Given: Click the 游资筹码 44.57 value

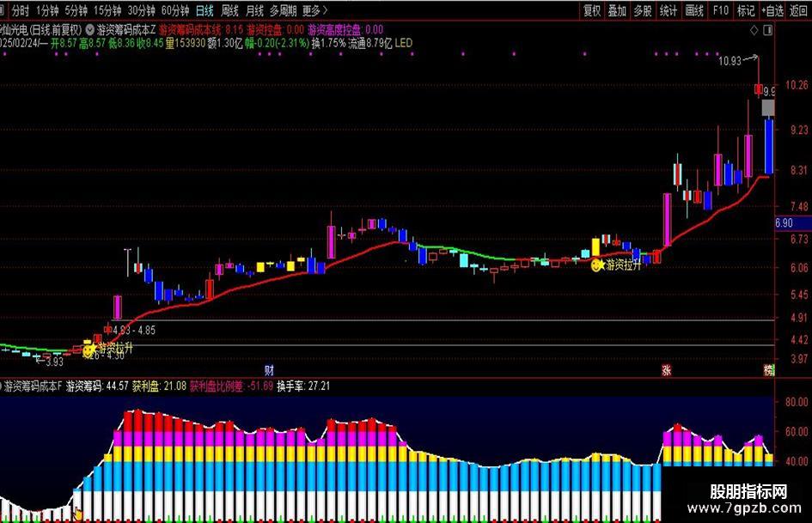Looking at the screenshot, I should tap(97, 386).
